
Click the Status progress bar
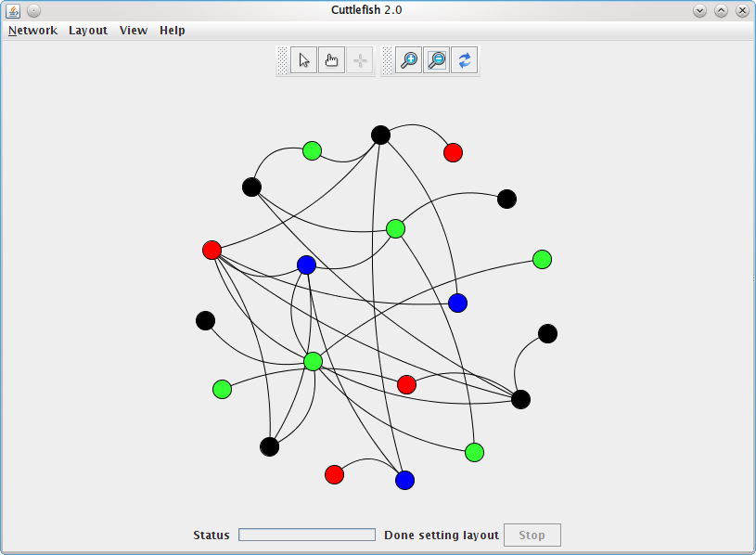pyautogui.click(x=307, y=535)
